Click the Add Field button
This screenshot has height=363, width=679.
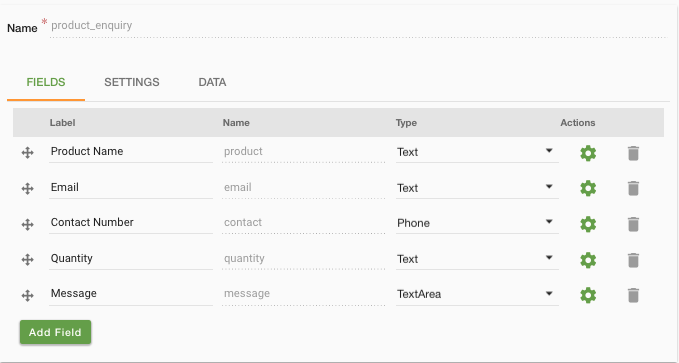click(x=55, y=332)
